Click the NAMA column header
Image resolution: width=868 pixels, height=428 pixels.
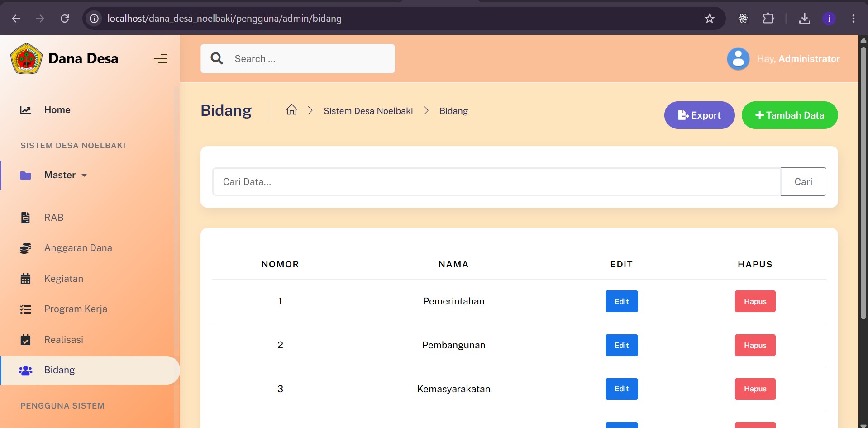[453, 264]
